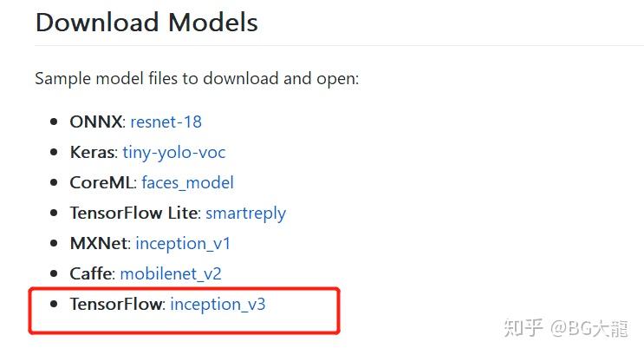
Task: Open the resnet-18 ONNX model link
Action: click(x=166, y=122)
